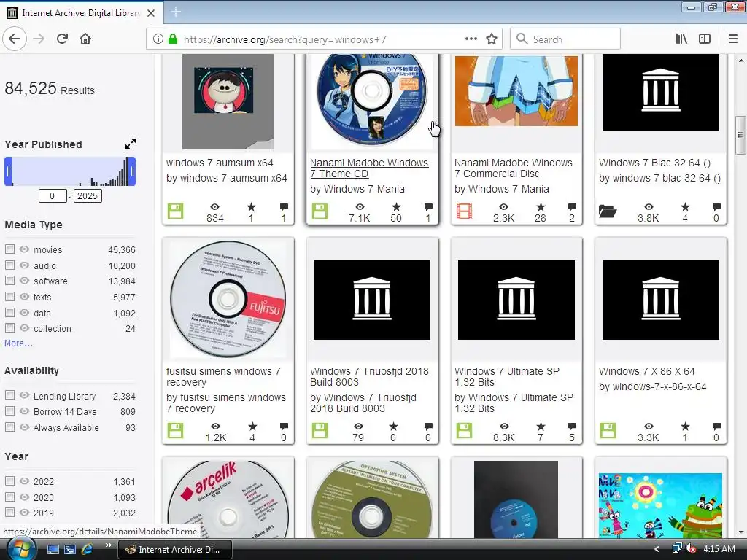This screenshot has width=747, height=560.
Task: Open a new browser tab
Action: point(176,12)
